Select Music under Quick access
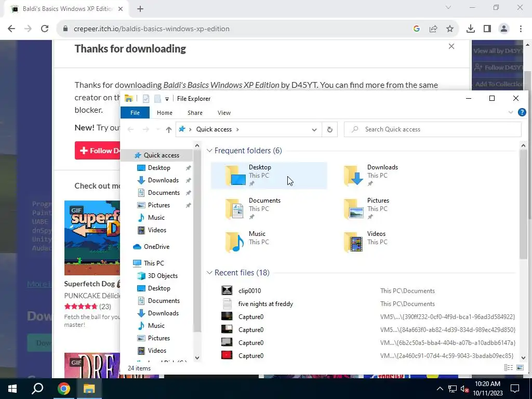The image size is (532, 399). pyautogui.click(x=156, y=218)
